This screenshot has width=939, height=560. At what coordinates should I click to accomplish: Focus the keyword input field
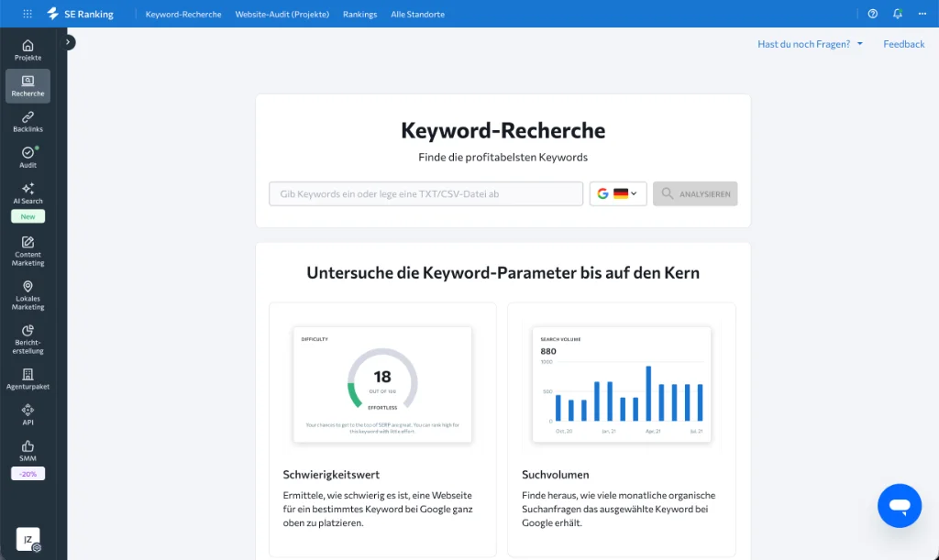pos(425,194)
